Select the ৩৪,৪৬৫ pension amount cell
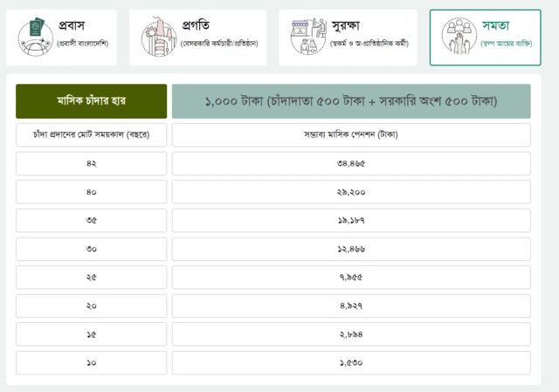 click(x=351, y=163)
